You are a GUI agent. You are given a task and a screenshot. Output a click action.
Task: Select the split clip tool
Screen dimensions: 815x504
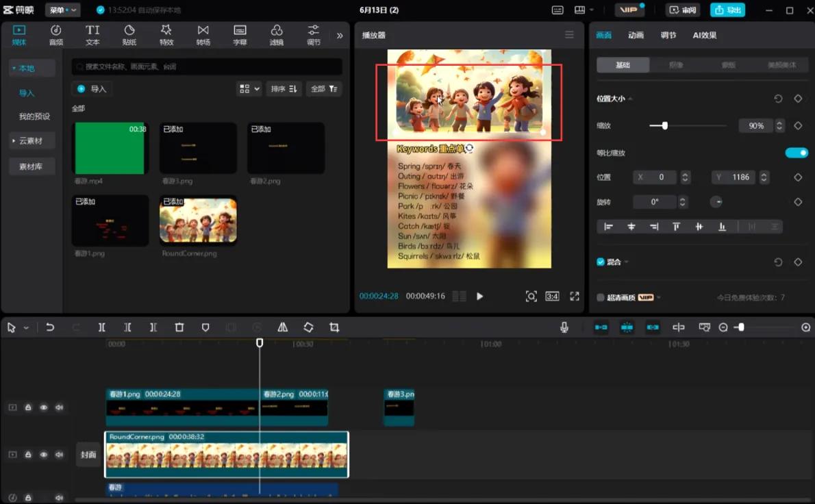[x=101, y=327]
